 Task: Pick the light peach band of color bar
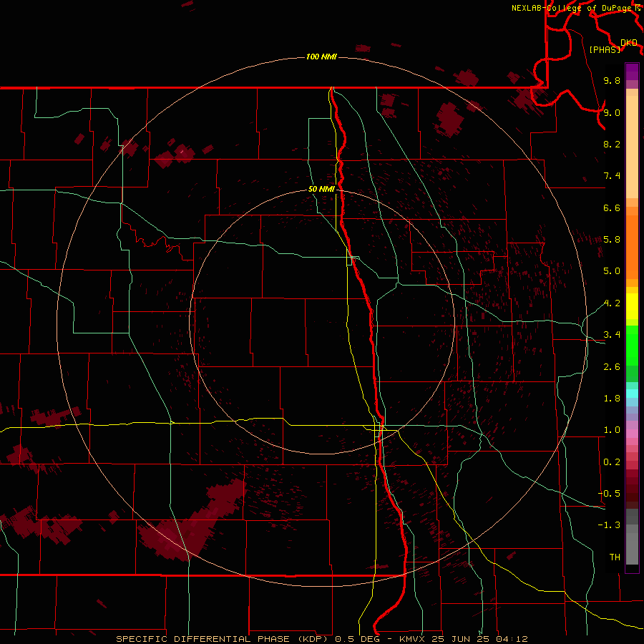pos(632,147)
